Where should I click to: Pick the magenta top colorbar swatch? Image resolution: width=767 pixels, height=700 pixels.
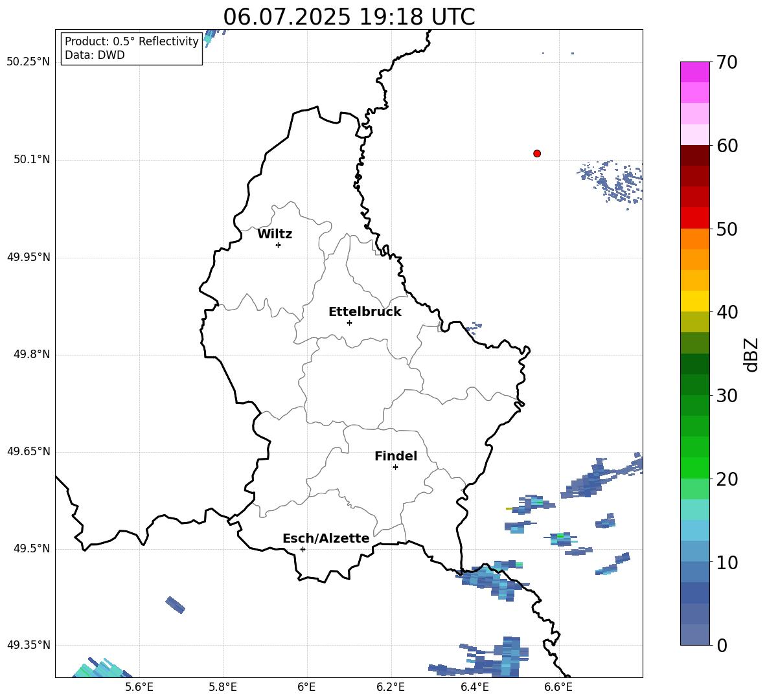click(694, 72)
